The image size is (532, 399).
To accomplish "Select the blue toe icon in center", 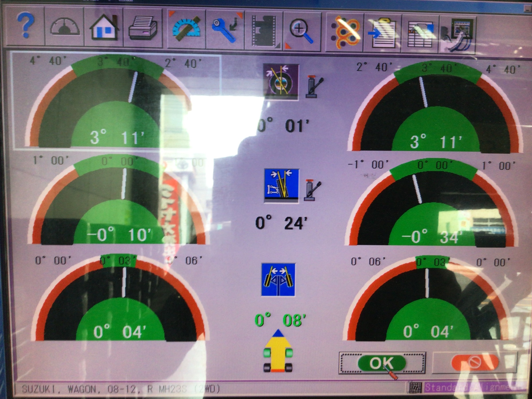I will pos(278,280).
